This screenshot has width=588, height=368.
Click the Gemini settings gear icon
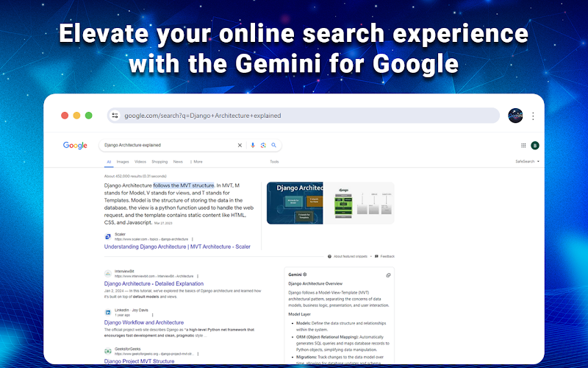pyautogui.click(x=304, y=275)
